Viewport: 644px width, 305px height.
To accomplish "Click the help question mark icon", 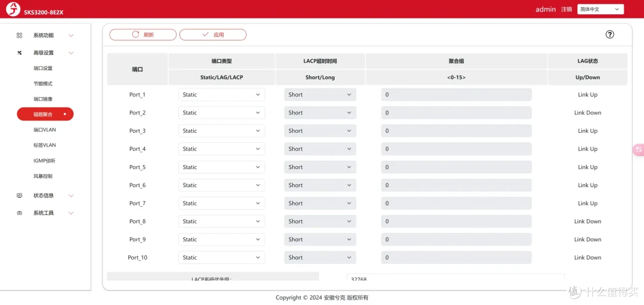I will point(610,35).
